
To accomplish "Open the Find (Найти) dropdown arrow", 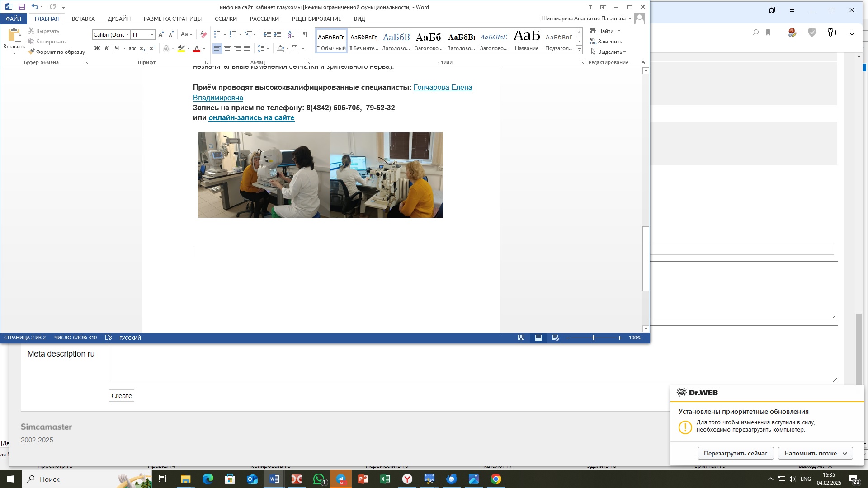I will tap(619, 31).
